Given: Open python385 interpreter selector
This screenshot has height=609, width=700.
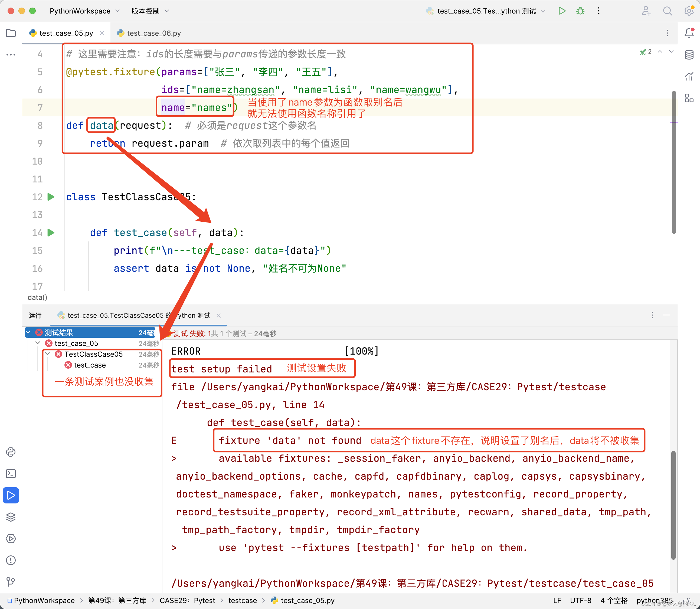Looking at the screenshot, I should pos(654,601).
